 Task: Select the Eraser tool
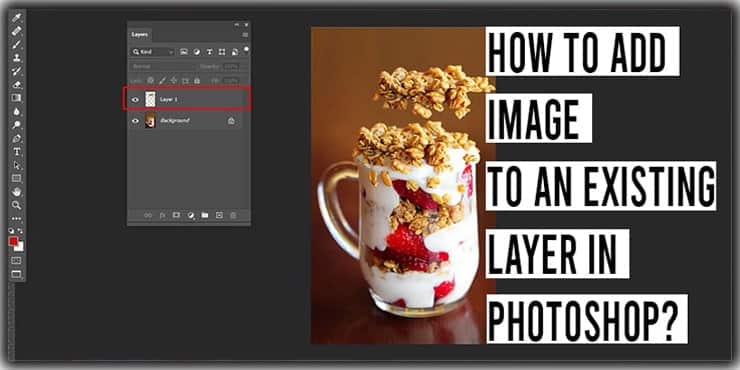tap(17, 85)
